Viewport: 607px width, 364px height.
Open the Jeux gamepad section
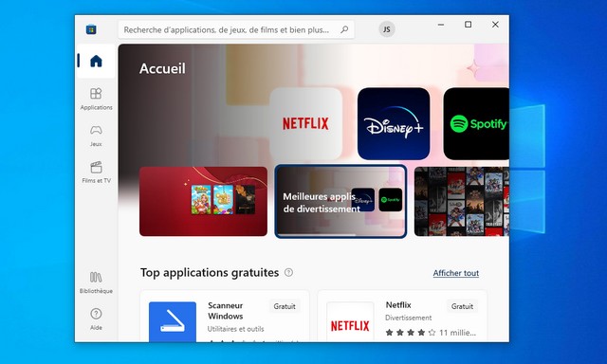tap(96, 136)
